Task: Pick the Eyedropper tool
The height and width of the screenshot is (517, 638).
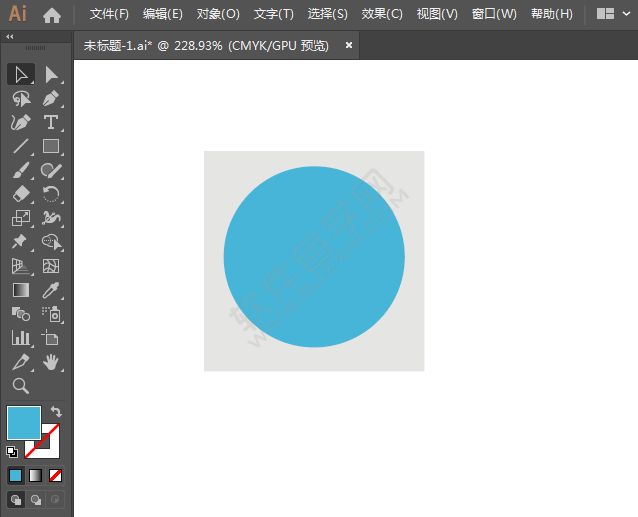Action: click(x=51, y=290)
